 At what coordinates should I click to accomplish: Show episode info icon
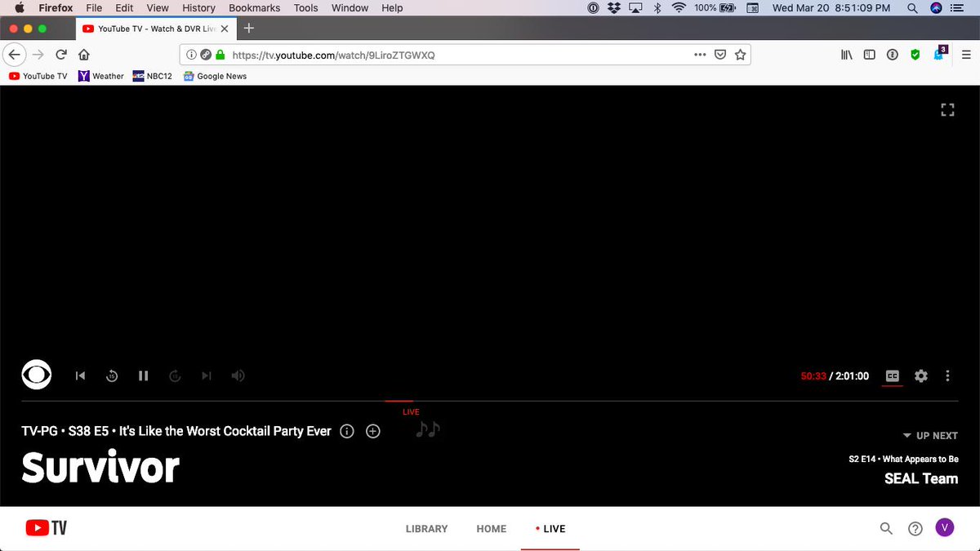click(x=346, y=431)
